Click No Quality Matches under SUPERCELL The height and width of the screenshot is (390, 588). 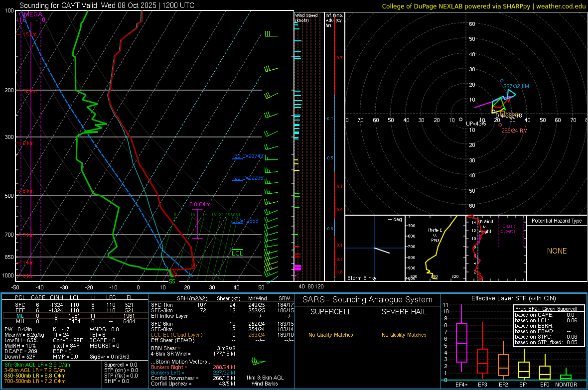click(x=331, y=335)
